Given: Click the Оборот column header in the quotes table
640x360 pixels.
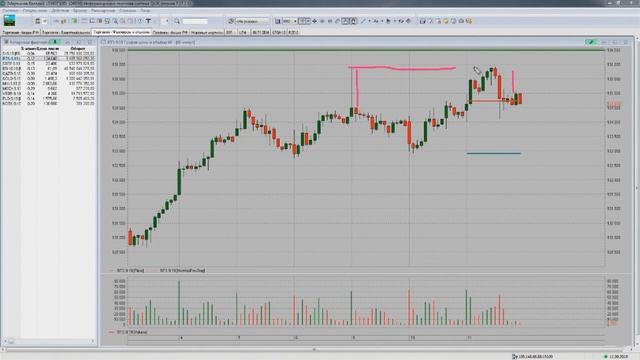Looking at the screenshot, I should click(78, 48).
